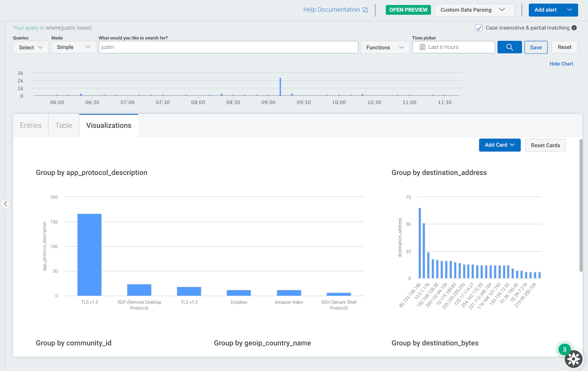
Task: Switch to the Table tab
Action: click(64, 125)
